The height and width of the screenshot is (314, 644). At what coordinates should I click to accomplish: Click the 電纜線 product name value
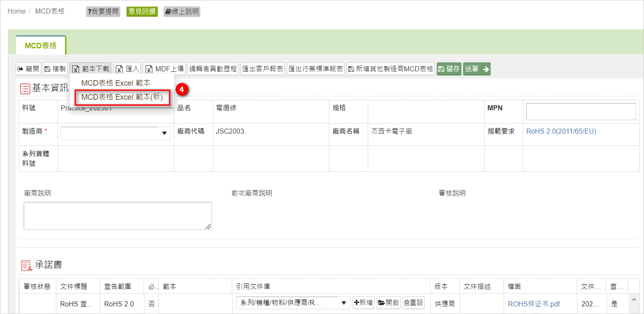(x=226, y=108)
